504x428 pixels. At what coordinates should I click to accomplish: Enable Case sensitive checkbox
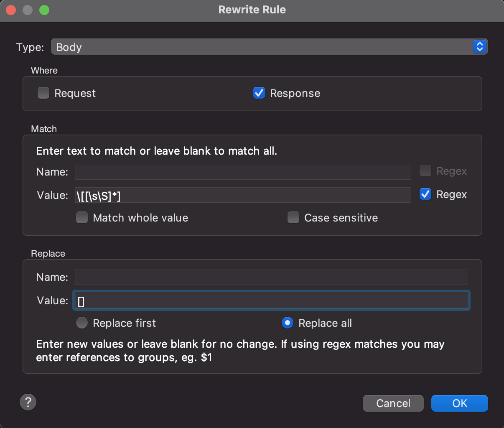[x=293, y=218]
